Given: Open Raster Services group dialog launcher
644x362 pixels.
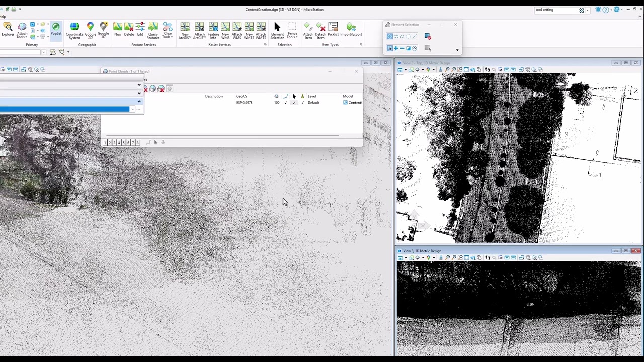Looking at the screenshot, I should (265, 45).
